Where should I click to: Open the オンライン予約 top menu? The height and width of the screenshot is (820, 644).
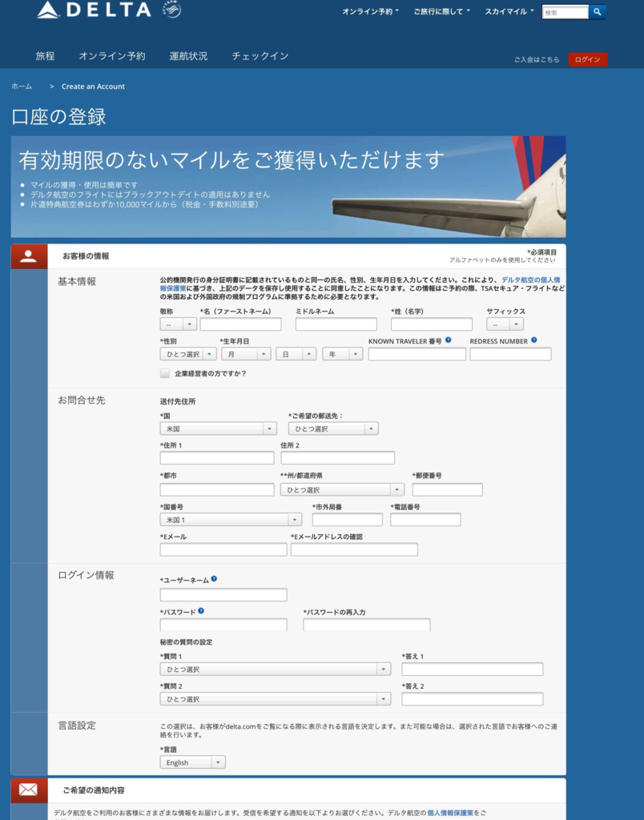(x=370, y=11)
